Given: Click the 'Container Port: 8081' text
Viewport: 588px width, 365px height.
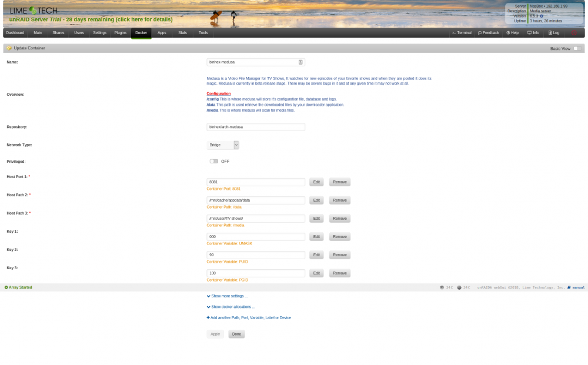Looking at the screenshot, I should [223, 189].
